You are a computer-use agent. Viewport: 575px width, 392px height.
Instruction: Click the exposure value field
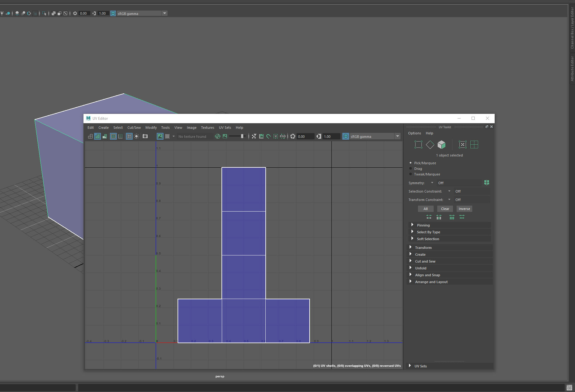pos(305,136)
